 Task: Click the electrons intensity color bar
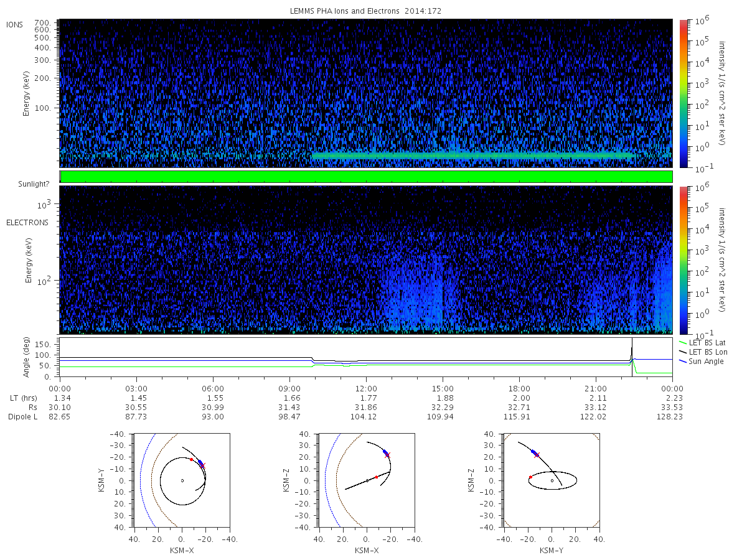tap(683, 259)
